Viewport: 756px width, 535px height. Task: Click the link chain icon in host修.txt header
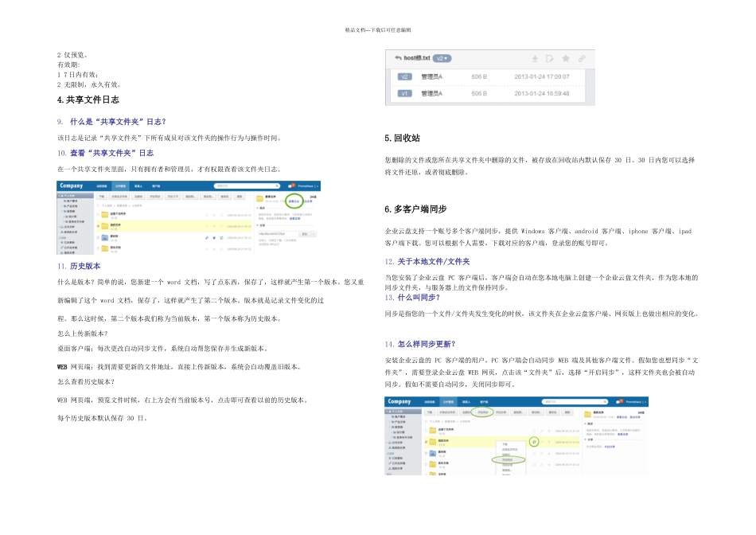[582, 58]
